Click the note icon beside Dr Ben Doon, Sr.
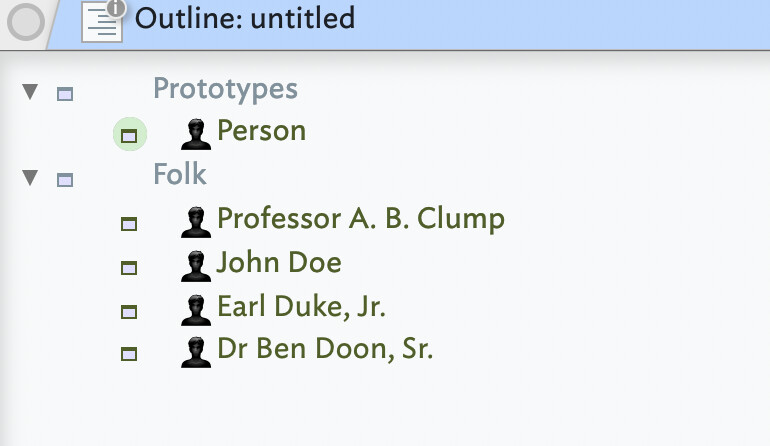Viewport: 770px width, 446px height. (129, 354)
